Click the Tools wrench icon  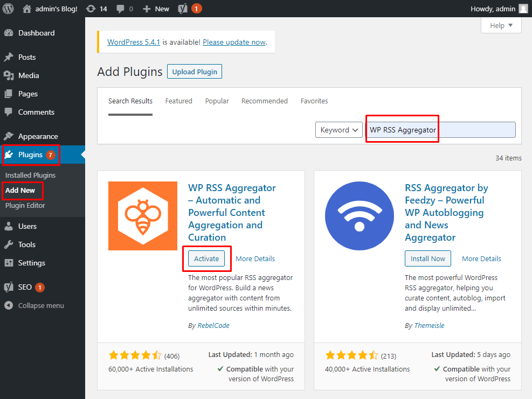tap(9, 244)
